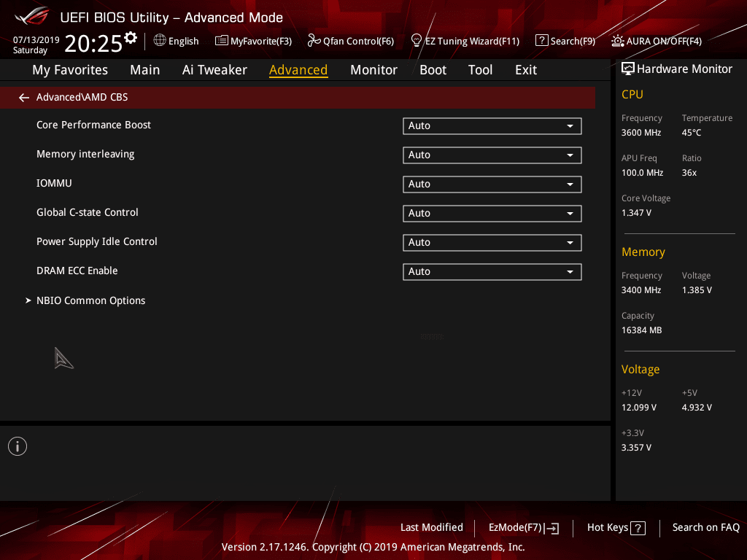Screen dimensions: 747x560
Task: Select the Core Performance Boost label
Action: (93, 125)
